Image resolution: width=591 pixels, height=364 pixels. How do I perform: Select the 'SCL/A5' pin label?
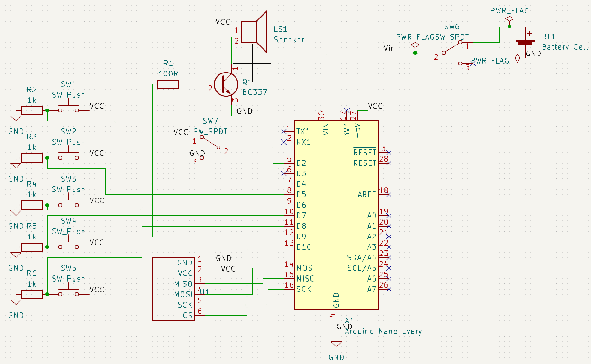[x=362, y=268]
